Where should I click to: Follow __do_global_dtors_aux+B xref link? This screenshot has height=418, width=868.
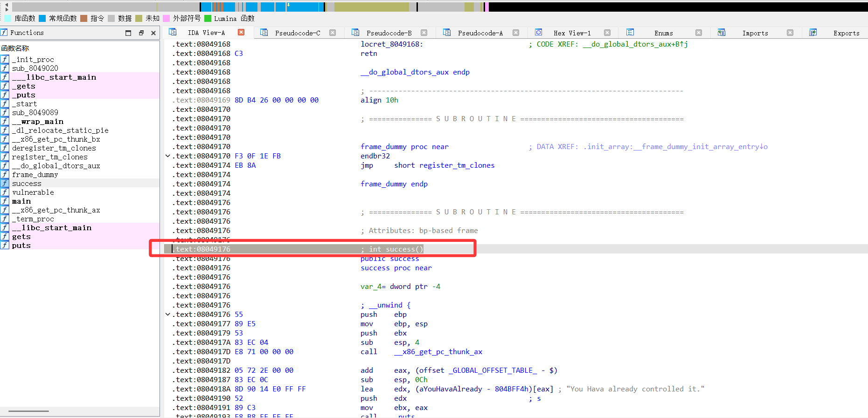(x=635, y=44)
